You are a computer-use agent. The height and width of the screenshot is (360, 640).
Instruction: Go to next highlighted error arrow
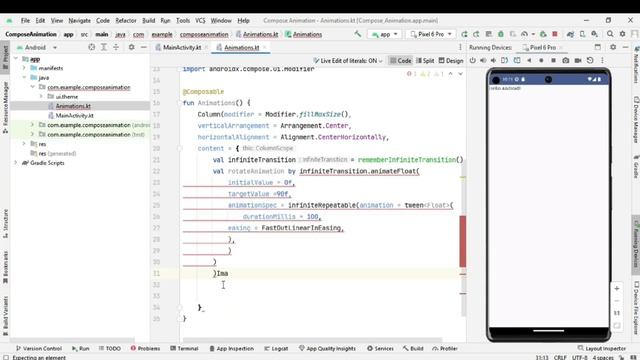pos(460,74)
